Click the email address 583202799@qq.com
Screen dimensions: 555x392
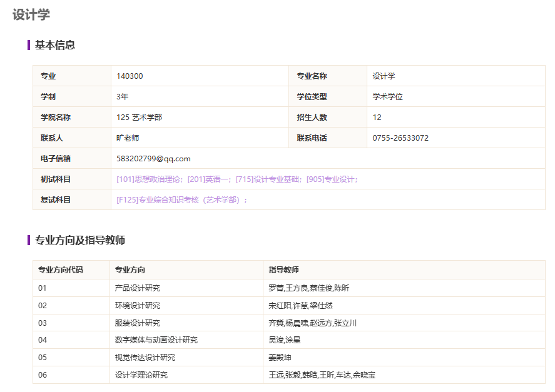point(153,159)
